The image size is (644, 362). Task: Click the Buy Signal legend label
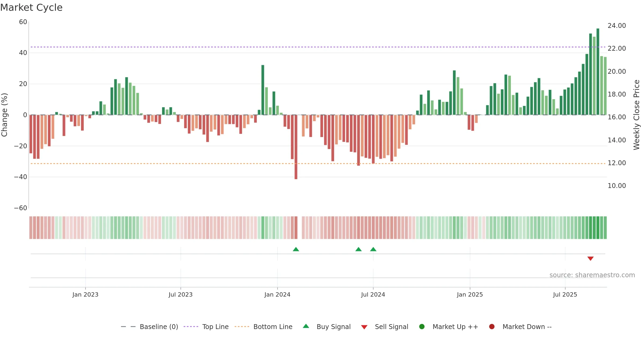coord(334,327)
